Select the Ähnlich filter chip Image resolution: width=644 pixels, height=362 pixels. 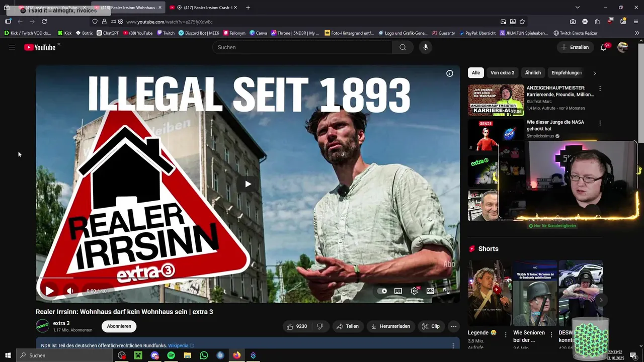tap(533, 73)
